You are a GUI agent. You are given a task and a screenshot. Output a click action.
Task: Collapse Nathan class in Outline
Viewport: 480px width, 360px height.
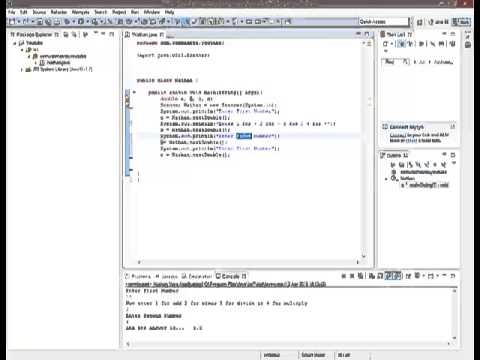(x=387, y=179)
